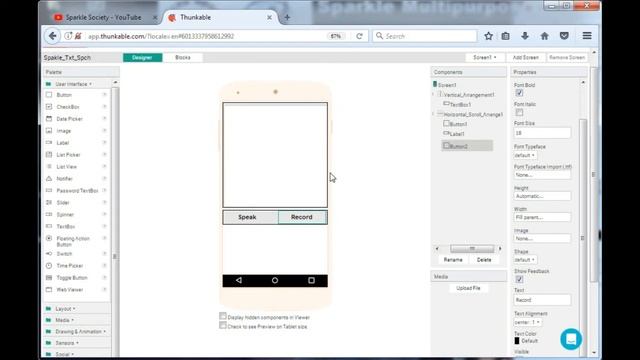
Task: Select the Password TextBox palette component
Action: pos(76,191)
